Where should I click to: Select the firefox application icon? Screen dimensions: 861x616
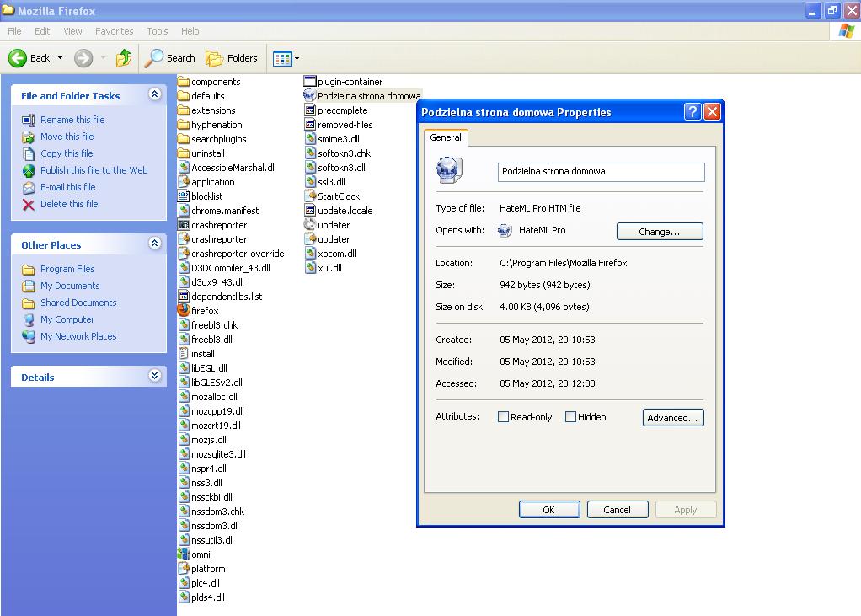click(x=184, y=310)
